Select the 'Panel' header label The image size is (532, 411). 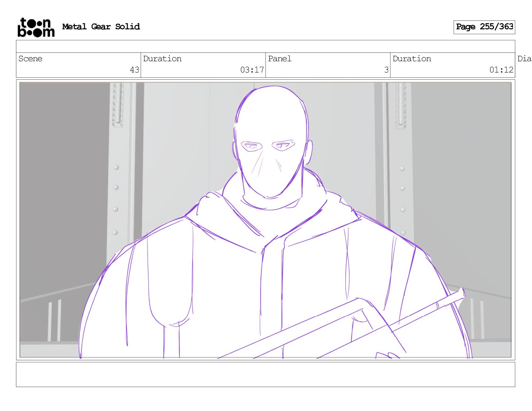coord(280,59)
